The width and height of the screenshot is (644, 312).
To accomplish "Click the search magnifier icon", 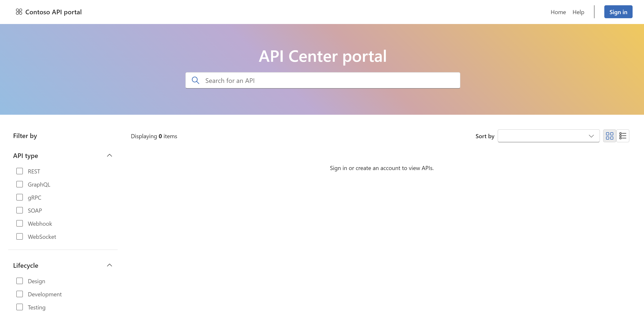I will pyautogui.click(x=196, y=80).
